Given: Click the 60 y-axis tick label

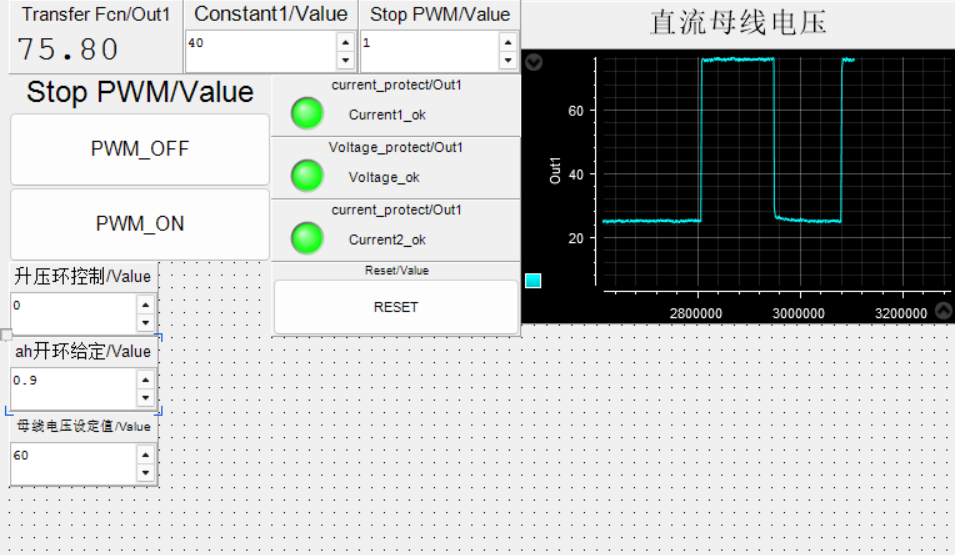Looking at the screenshot, I should pyautogui.click(x=576, y=111).
